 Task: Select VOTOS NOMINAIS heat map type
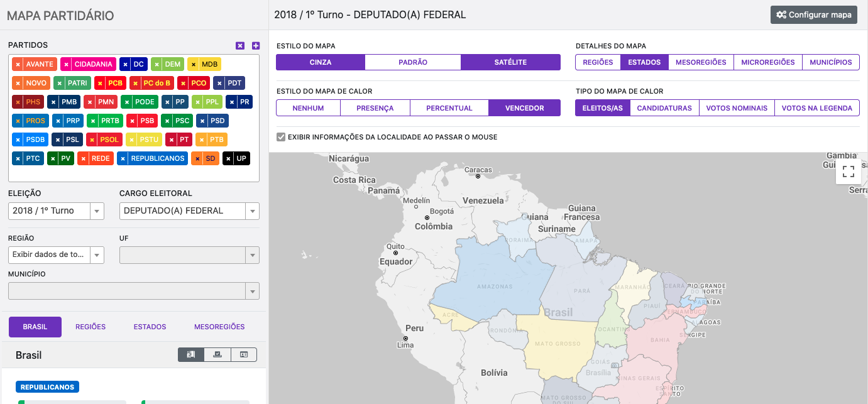(737, 107)
